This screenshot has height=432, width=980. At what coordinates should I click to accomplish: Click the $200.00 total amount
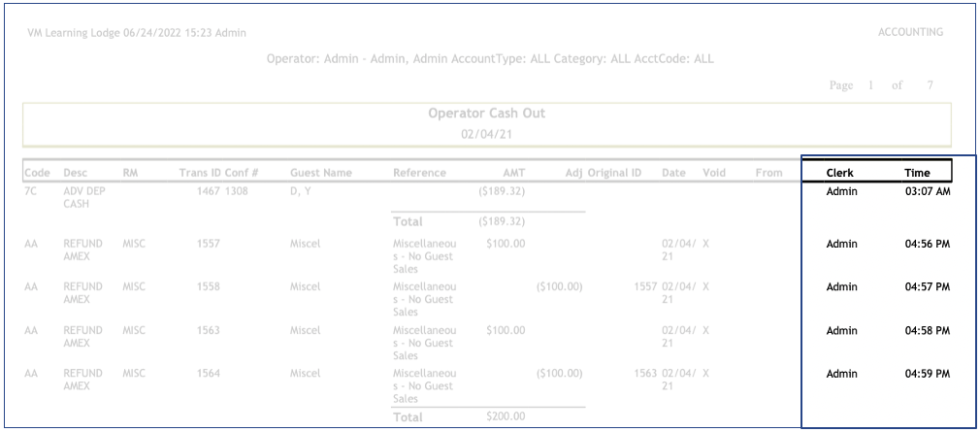[x=506, y=416]
